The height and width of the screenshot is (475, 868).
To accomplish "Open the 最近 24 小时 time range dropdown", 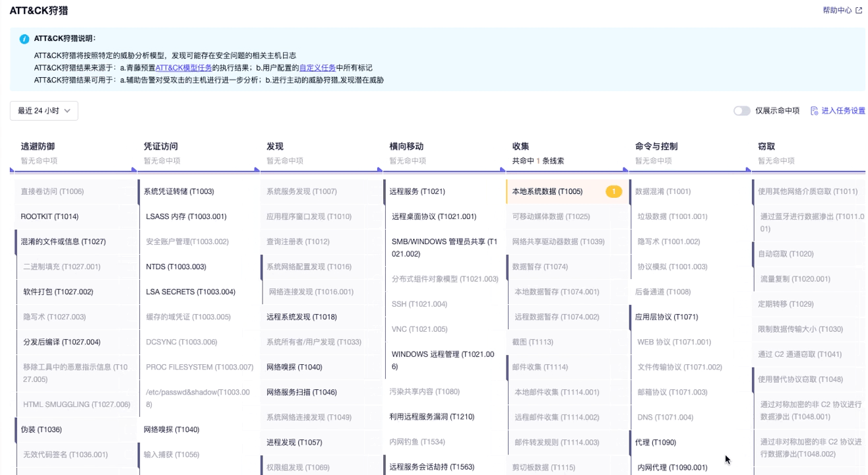I will tap(44, 111).
